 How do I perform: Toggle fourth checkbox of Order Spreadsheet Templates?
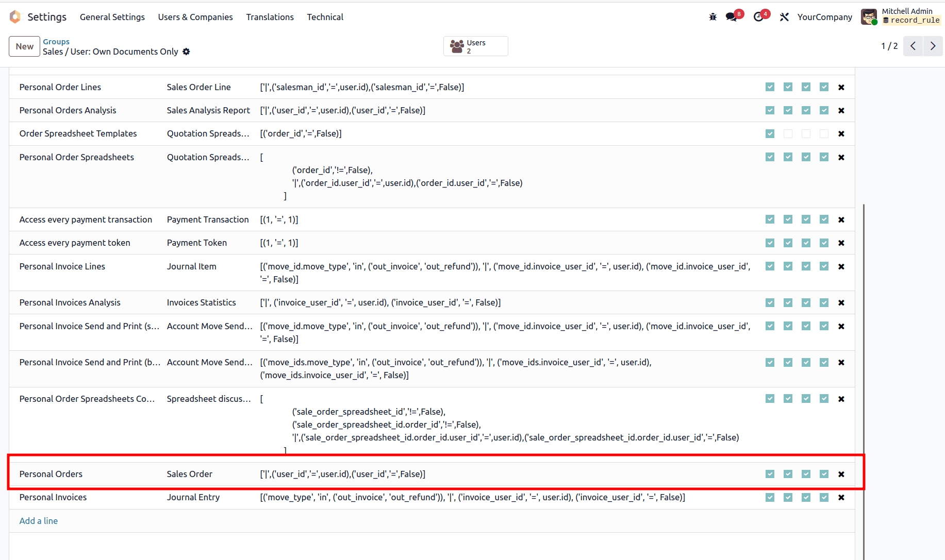824,133
